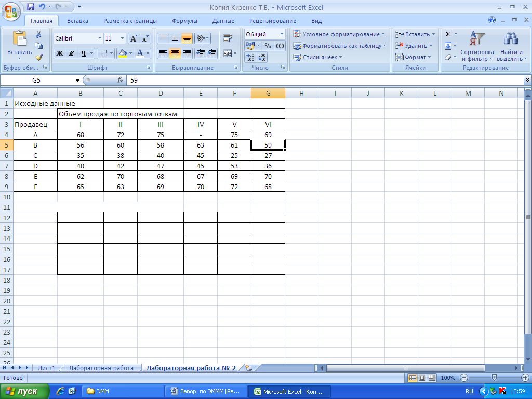This screenshot has width=532, height=399.
Task: Open Excel help question mark
Action: pyautogui.click(x=492, y=20)
